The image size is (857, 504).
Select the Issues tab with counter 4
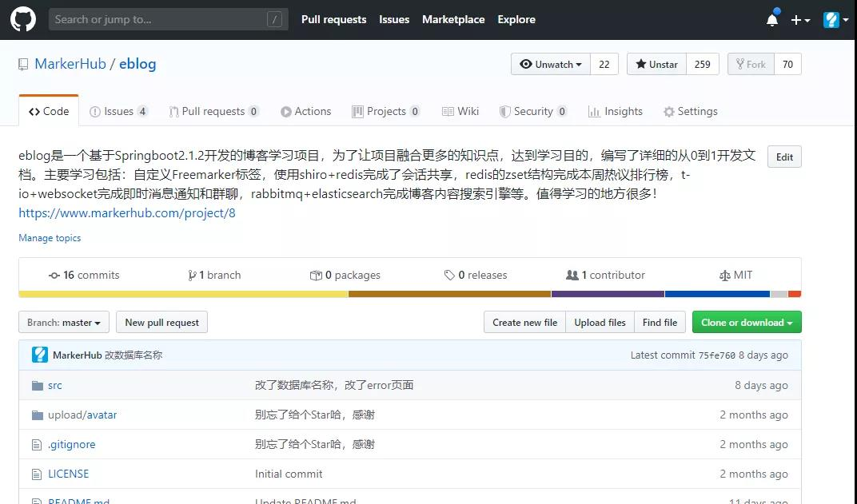point(118,111)
